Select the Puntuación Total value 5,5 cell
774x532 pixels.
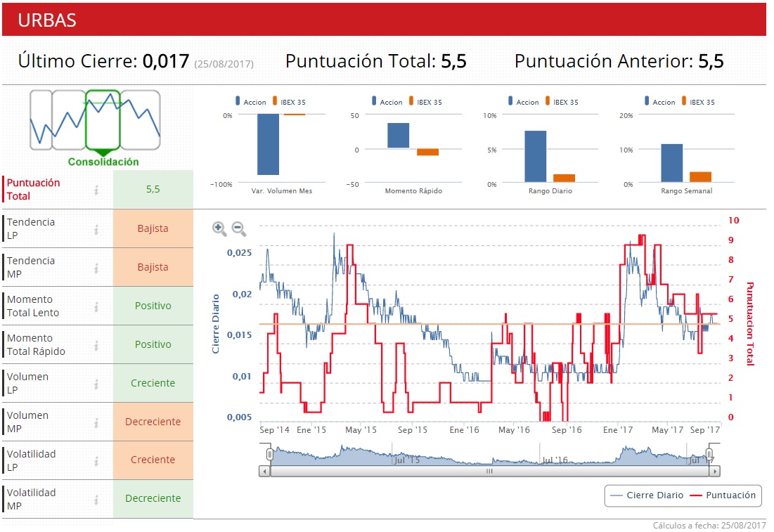(x=153, y=190)
